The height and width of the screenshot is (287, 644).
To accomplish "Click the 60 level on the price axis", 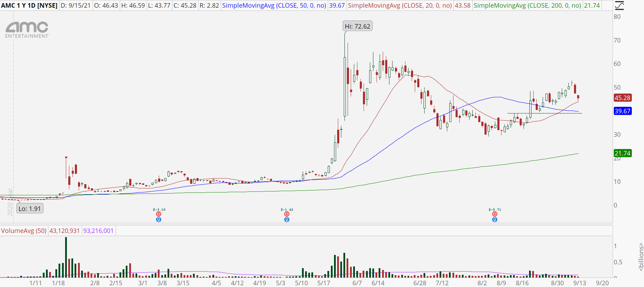I will [x=617, y=64].
